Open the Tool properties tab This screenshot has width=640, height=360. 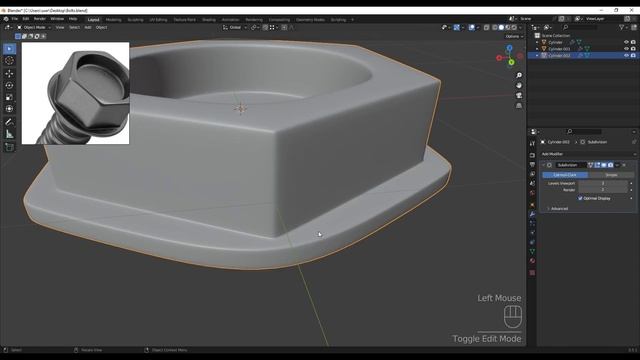pos(532,144)
